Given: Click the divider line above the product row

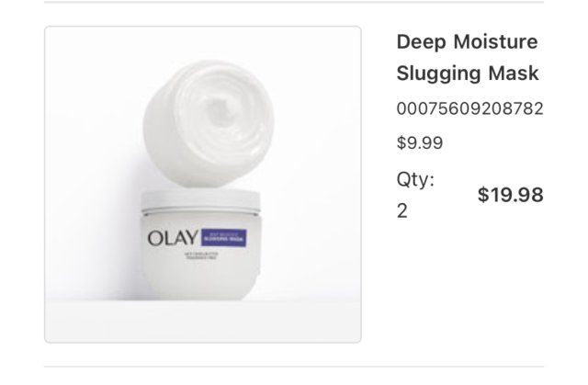Looking at the screenshot, I should click(294, 2).
